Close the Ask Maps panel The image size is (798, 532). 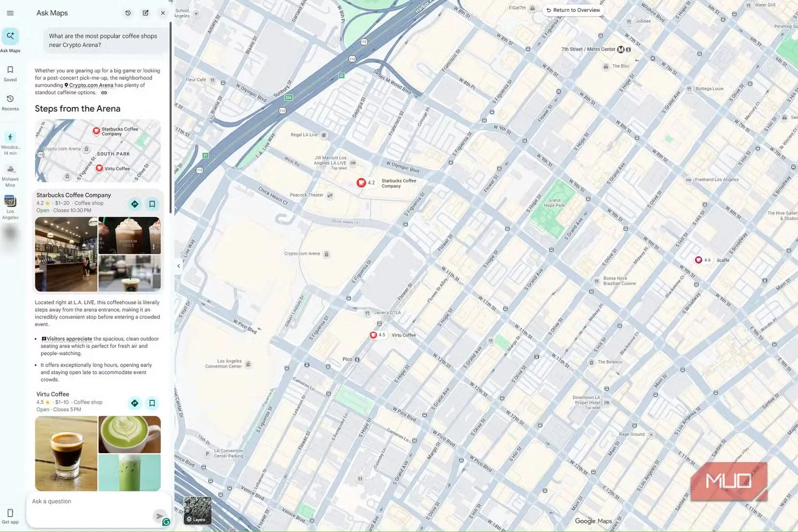[163, 13]
